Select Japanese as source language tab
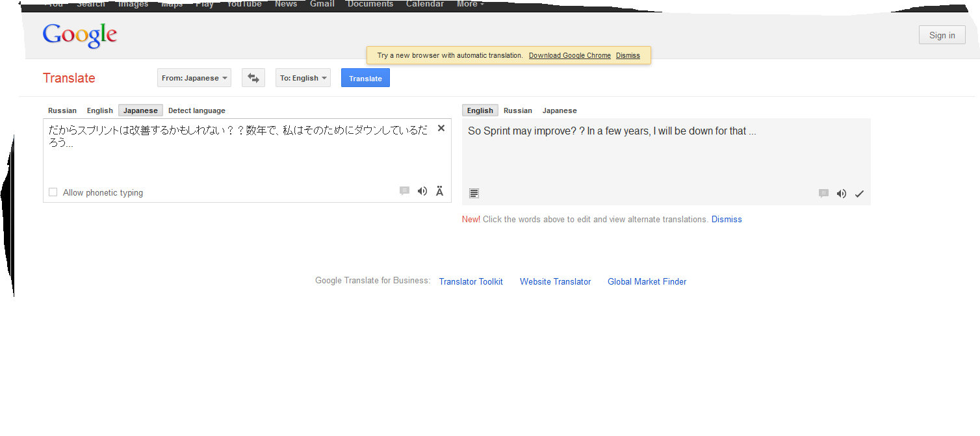Image resolution: width=980 pixels, height=436 pixels. tap(140, 110)
